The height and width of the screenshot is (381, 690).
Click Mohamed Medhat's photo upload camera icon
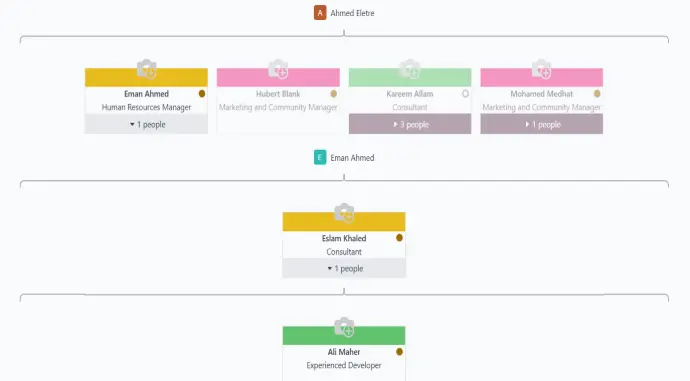(x=541, y=69)
